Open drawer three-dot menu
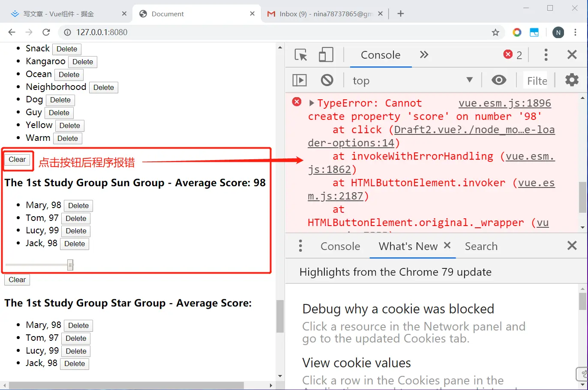This screenshot has width=588, height=390. point(300,246)
